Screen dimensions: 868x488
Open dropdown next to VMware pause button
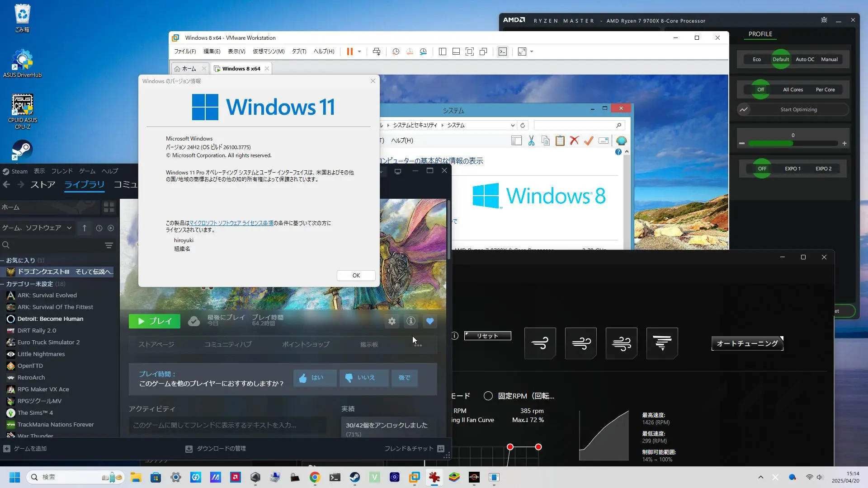(359, 52)
